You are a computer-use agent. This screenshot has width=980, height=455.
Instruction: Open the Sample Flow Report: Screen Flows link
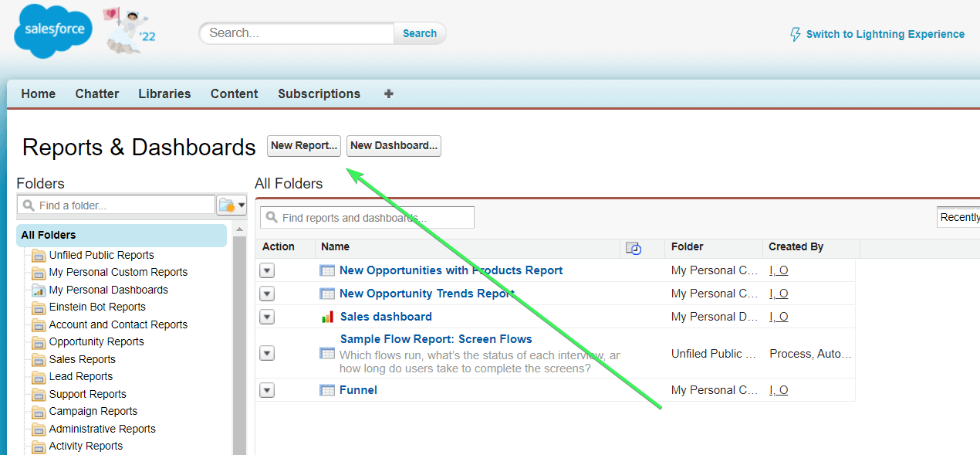435,338
